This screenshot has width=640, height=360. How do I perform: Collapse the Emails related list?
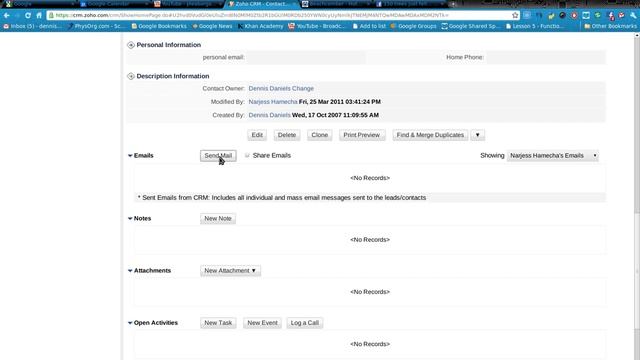(130, 156)
